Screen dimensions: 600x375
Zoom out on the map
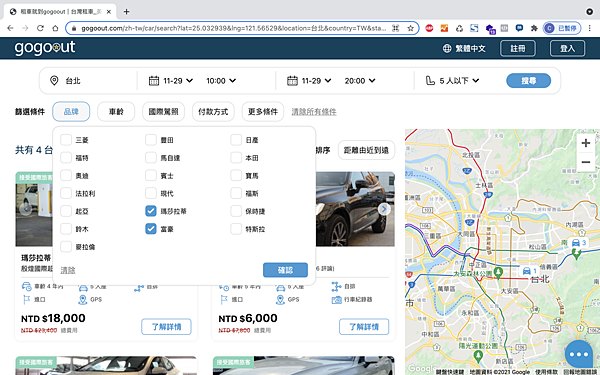point(585,162)
